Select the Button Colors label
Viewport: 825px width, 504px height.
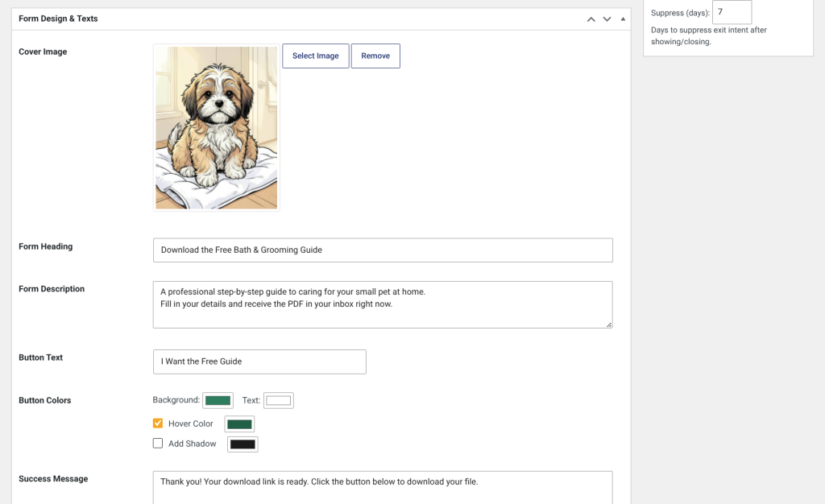pyautogui.click(x=45, y=400)
